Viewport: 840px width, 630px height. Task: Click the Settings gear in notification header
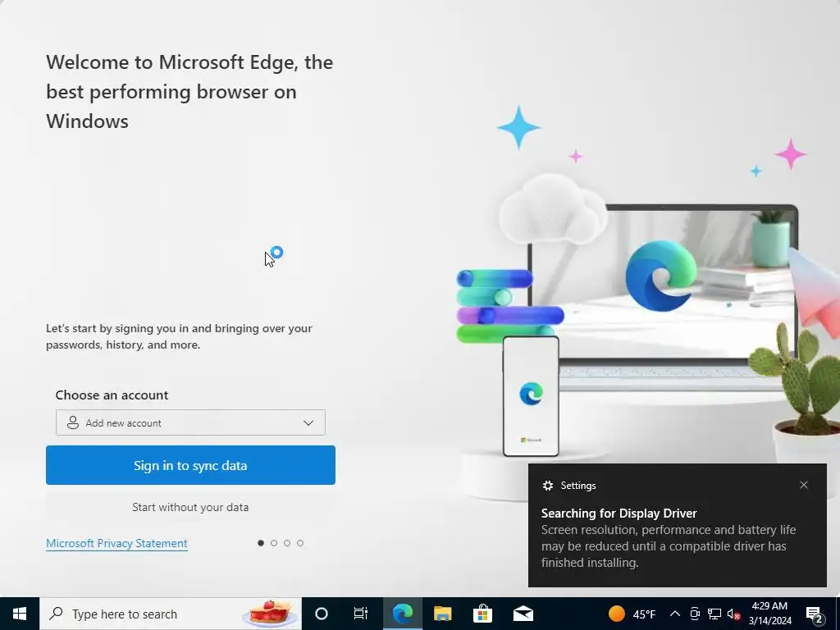pyautogui.click(x=547, y=486)
